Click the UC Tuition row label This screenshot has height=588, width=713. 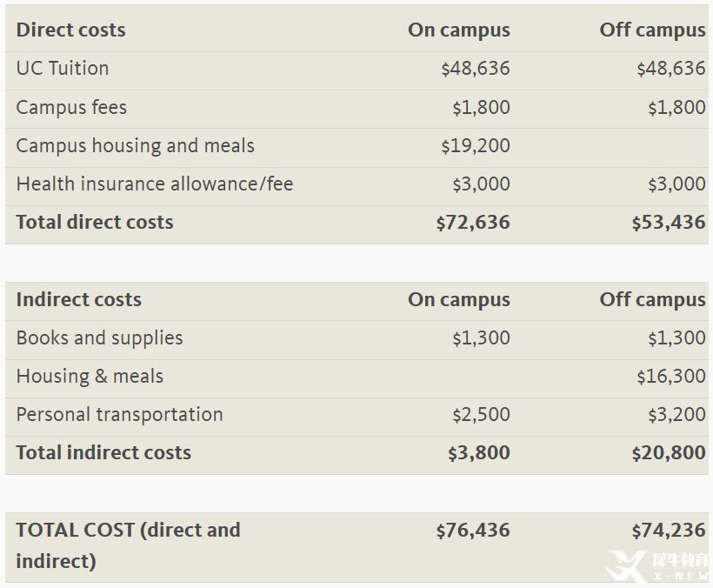click(x=63, y=68)
